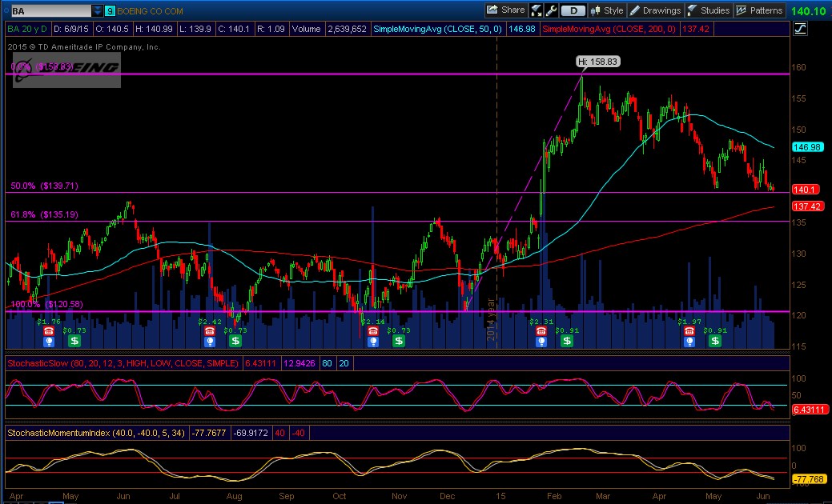Click the curve icon right of the study header

(800, 29)
